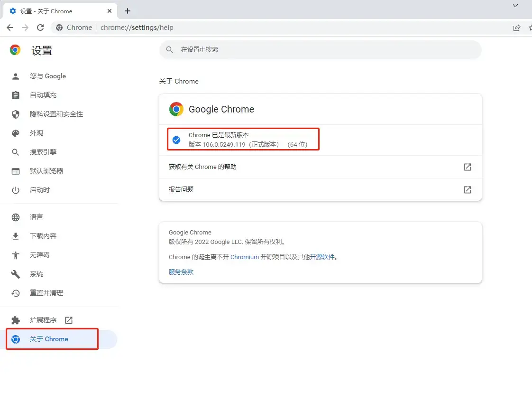Click the address bar URL chrome://settings/help
Screen dimensions: 532x393
137,28
